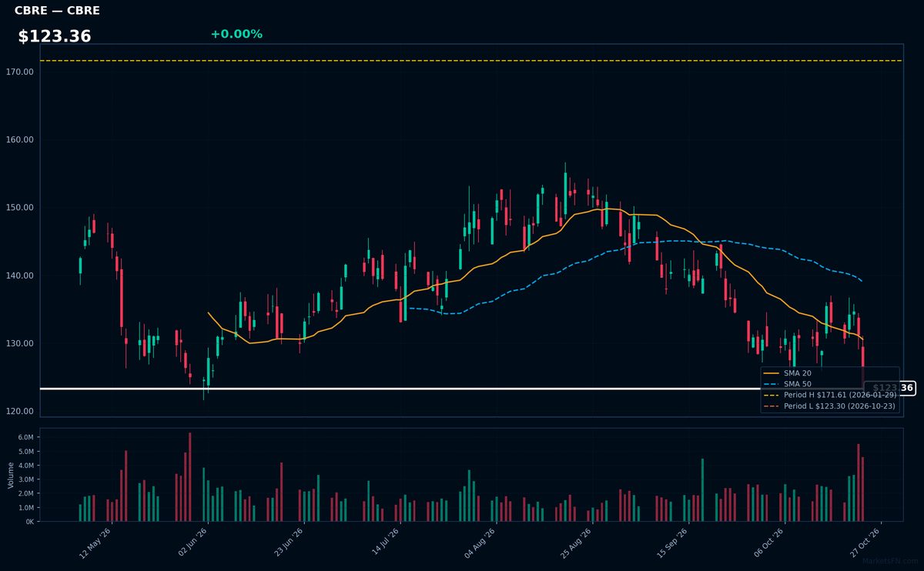Click the 02 Jun '26 date label
924x571 pixels.
(x=192, y=543)
